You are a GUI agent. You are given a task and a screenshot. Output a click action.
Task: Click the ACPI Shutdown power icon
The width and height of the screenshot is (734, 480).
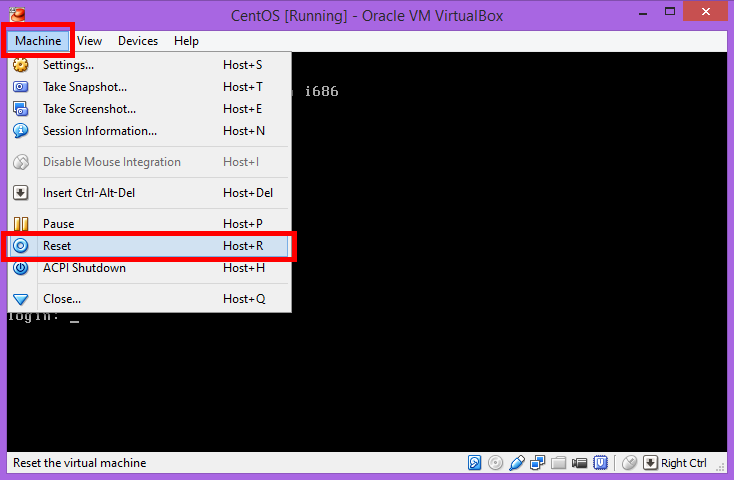click(x=21, y=268)
